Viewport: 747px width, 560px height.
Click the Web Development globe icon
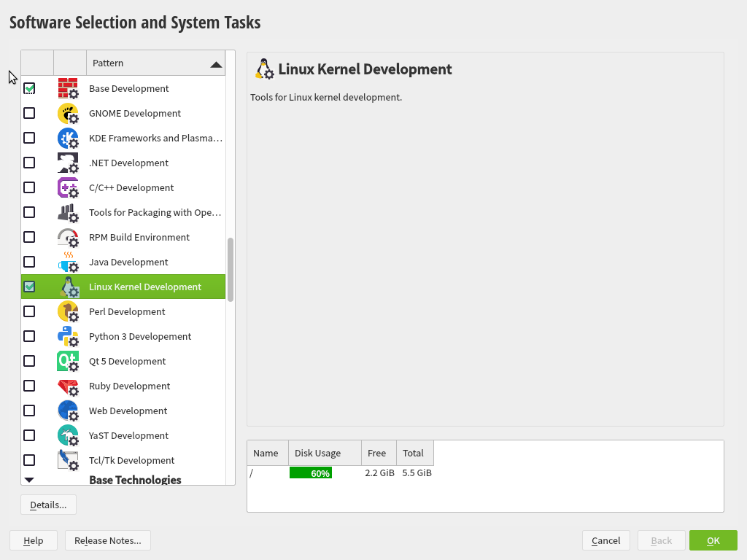point(68,411)
